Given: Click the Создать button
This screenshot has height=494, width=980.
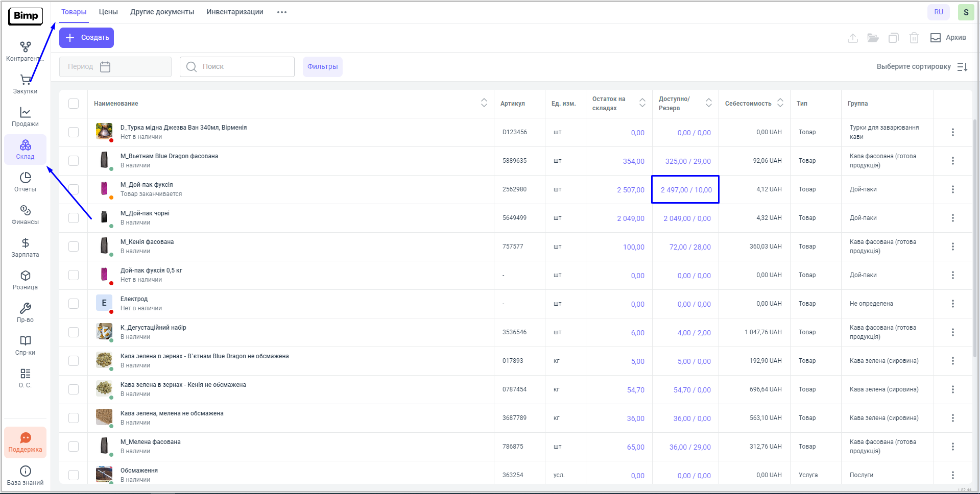Looking at the screenshot, I should click(x=87, y=38).
